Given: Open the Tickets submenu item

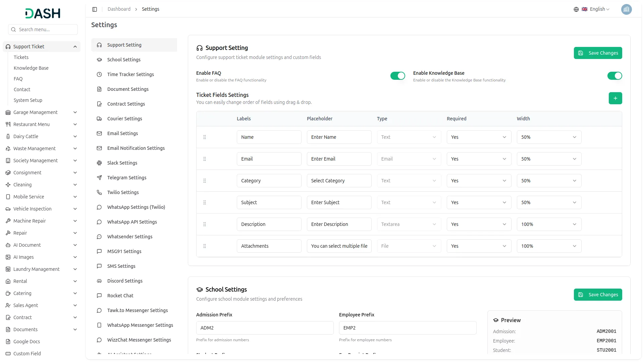Looking at the screenshot, I should tap(21, 57).
